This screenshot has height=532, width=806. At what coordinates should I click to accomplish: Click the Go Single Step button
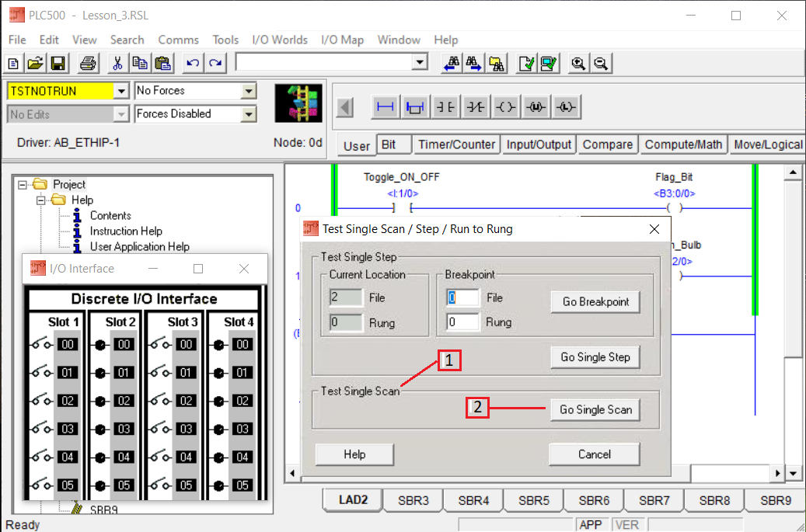[x=595, y=357]
